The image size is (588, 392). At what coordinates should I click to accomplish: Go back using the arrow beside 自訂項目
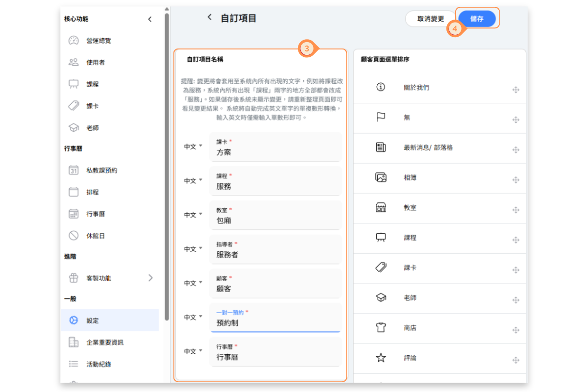click(210, 18)
